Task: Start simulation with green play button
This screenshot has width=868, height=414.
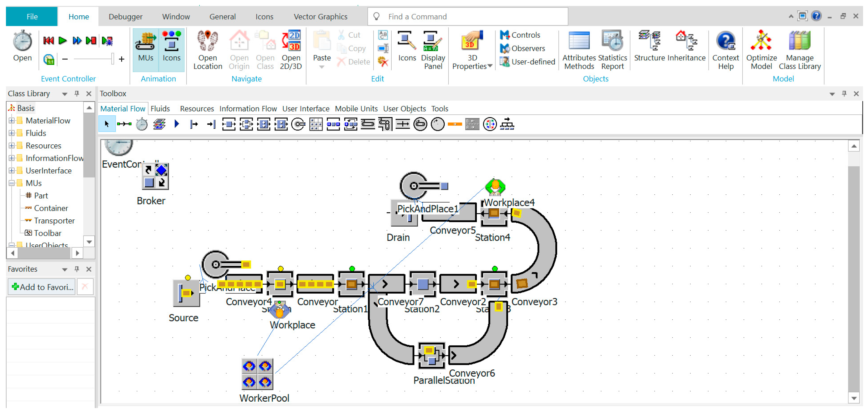Action: (62, 41)
